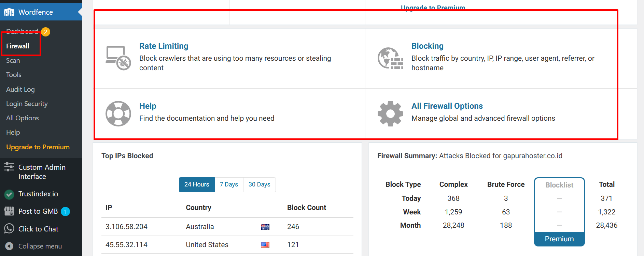Click Month's Brute Force value 188
This screenshot has height=256, width=644.
click(506, 225)
